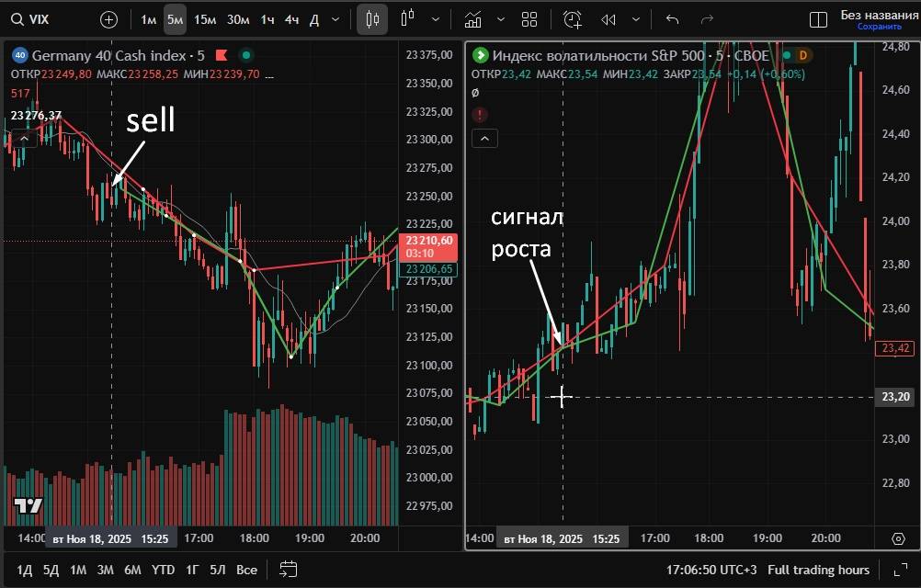Undo the last chart action

(672, 19)
